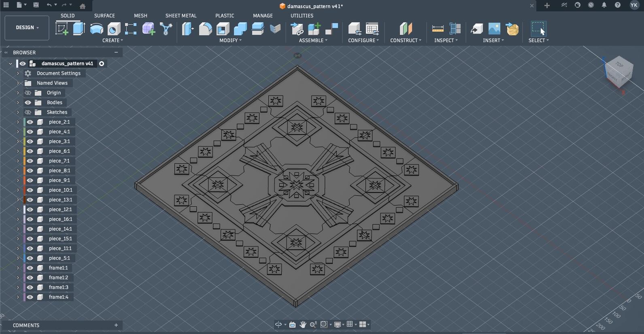Viewport: 644px width, 334px height.
Task: Switch to the Plastic tab
Action: pyautogui.click(x=225, y=15)
